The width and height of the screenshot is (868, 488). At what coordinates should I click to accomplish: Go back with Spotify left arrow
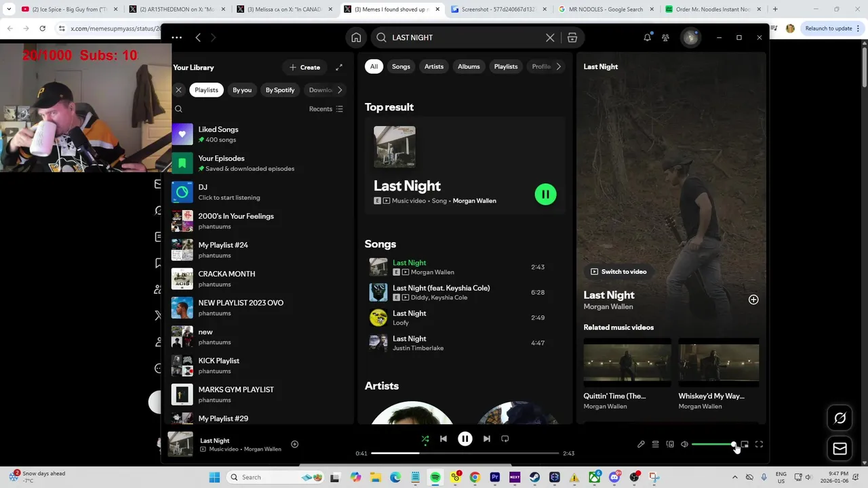(x=198, y=37)
